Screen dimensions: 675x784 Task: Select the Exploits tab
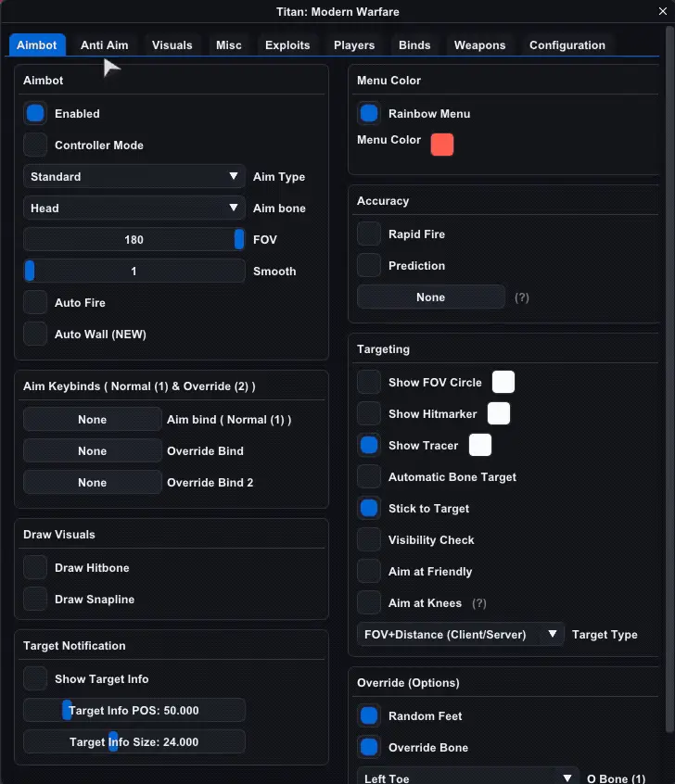click(287, 45)
